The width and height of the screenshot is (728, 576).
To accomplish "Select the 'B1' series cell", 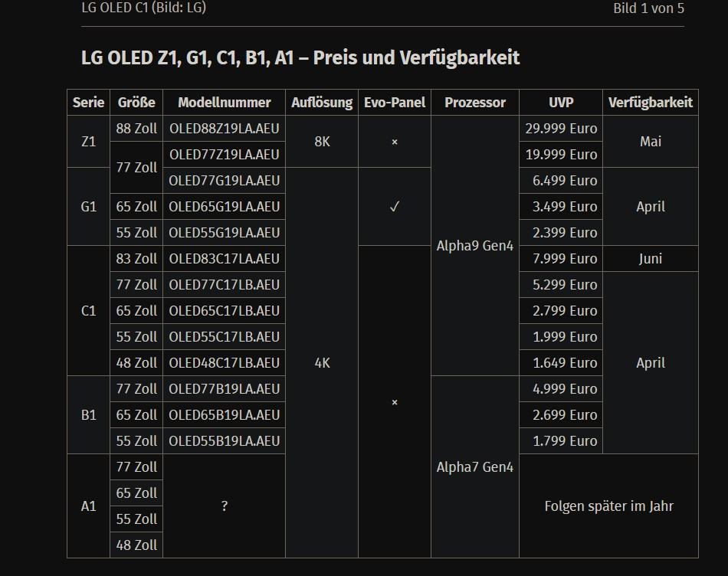I will click(88, 414).
